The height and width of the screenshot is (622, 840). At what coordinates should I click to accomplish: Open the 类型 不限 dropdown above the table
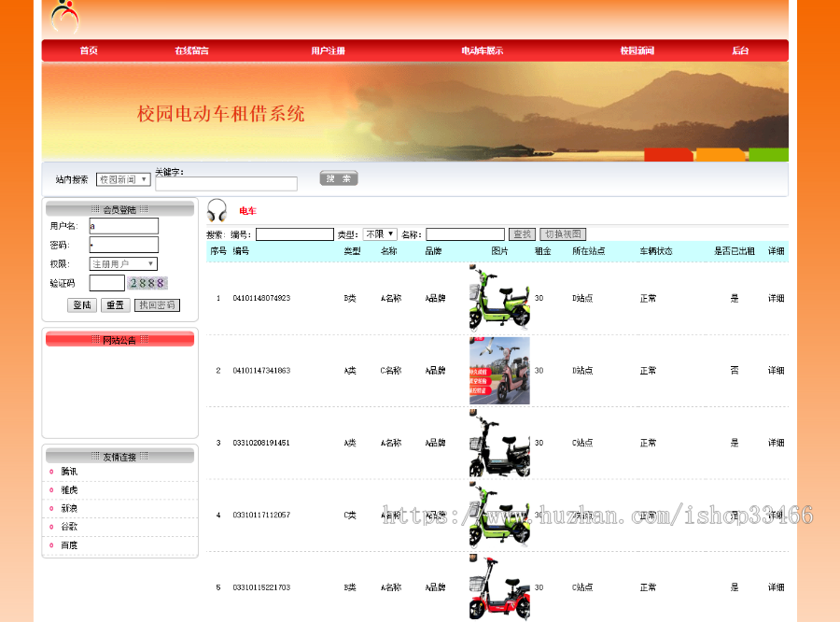tap(379, 233)
